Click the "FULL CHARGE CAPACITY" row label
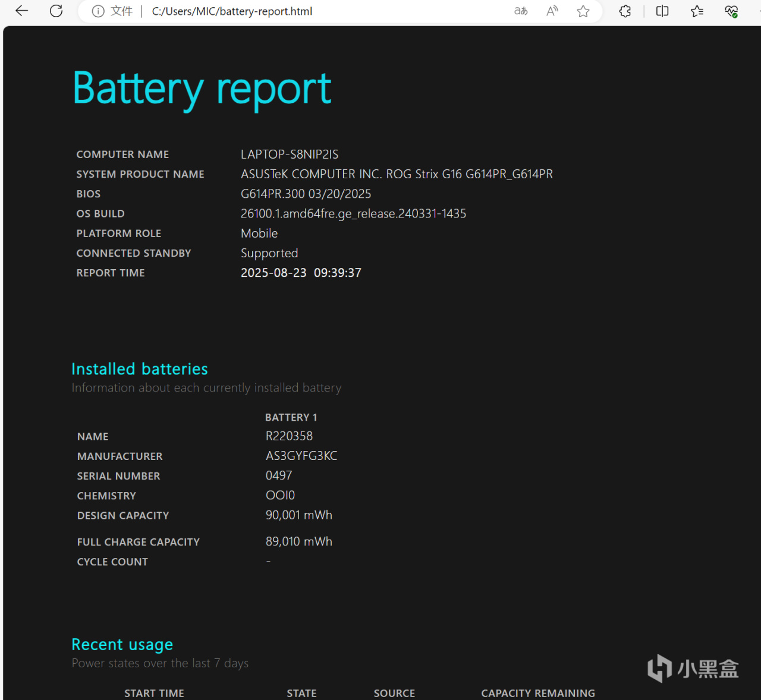Viewport: 761px width, 700px height. [x=139, y=542]
